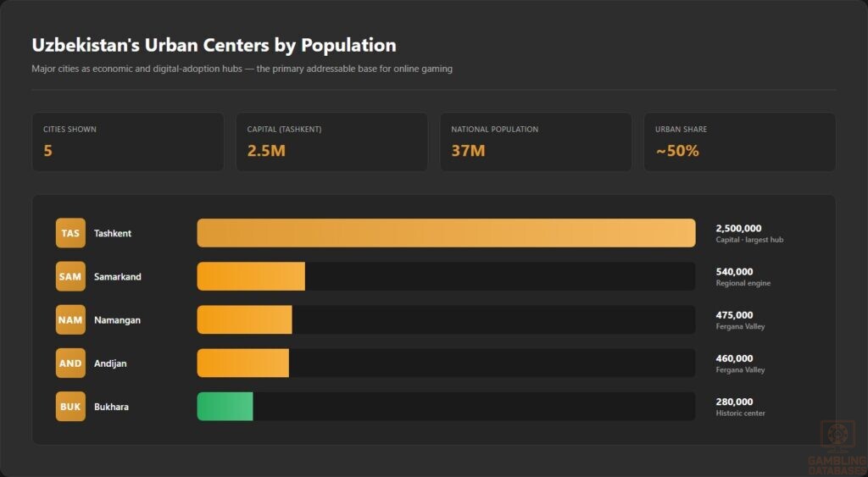This screenshot has width=868, height=477.
Task: Open the Cities Shown stat card
Action: point(128,142)
